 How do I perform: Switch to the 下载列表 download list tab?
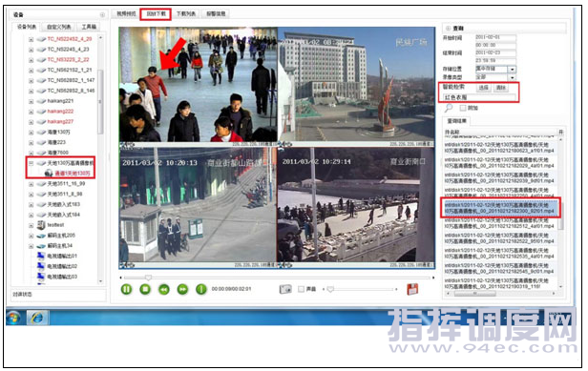click(x=186, y=14)
